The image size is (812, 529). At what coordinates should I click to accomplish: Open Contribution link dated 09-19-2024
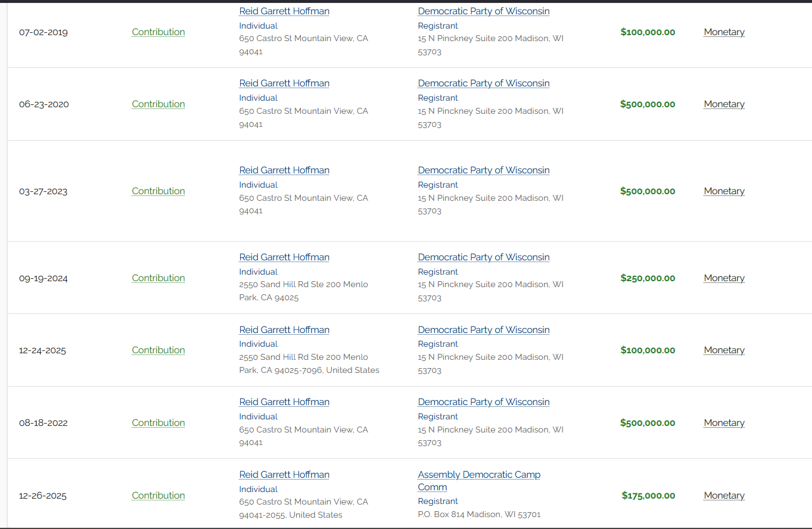tap(158, 278)
